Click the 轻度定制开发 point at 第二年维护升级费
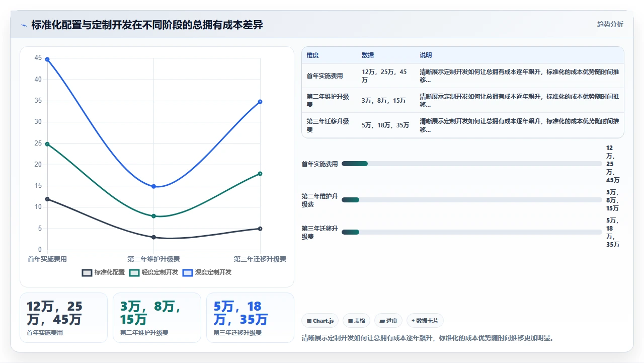Screen dimensions: 644x363 pos(153,216)
